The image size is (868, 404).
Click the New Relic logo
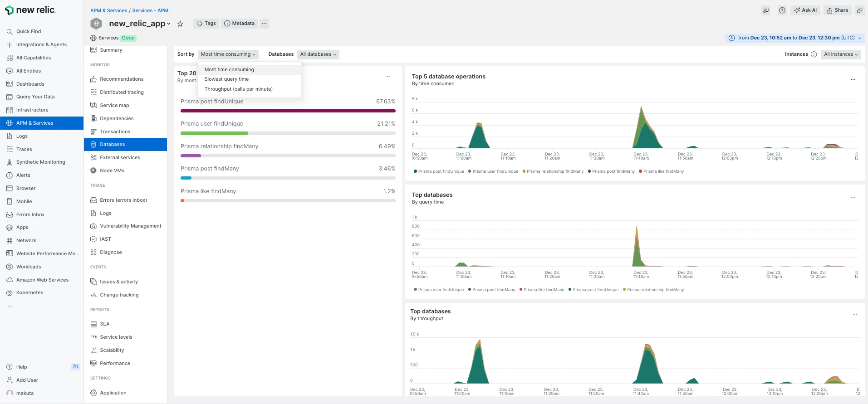[x=30, y=10]
